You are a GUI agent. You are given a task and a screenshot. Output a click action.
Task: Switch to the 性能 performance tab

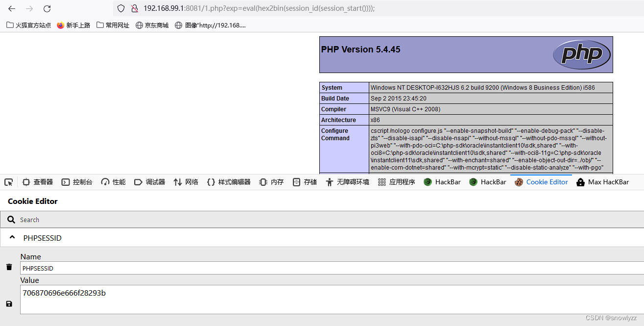click(113, 182)
